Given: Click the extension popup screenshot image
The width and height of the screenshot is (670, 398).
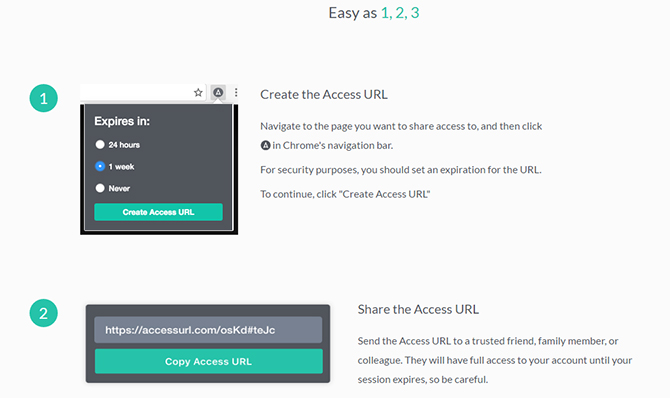Looking at the screenshot, I should [x=159, y=159].
